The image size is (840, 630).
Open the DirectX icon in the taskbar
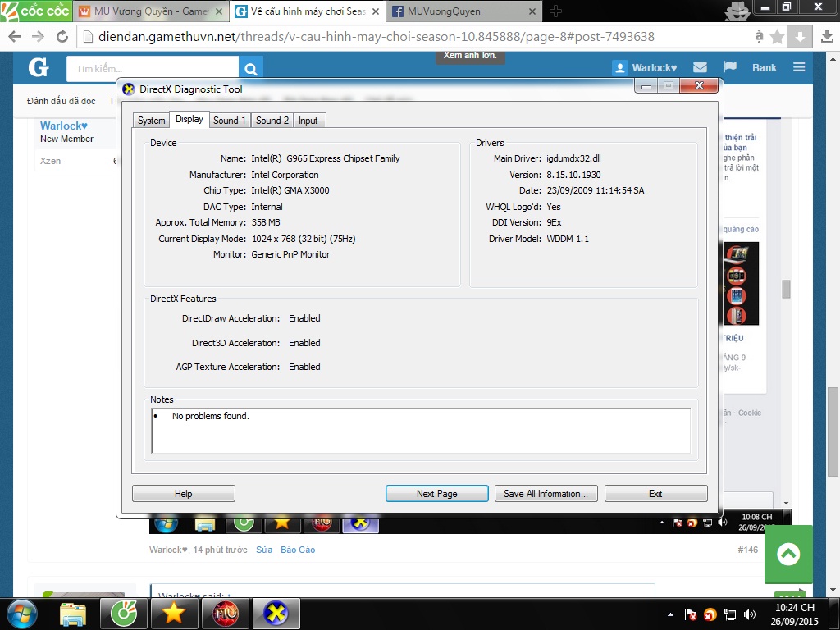point(276,613)
